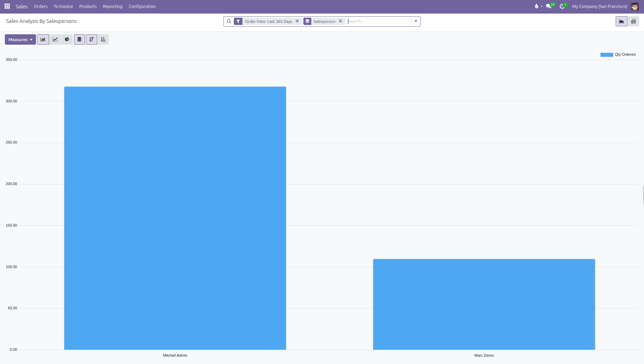Open My Company (San Francisco) switcher
The width and height of the screenshot is (644, 364).
coord(599,7)
